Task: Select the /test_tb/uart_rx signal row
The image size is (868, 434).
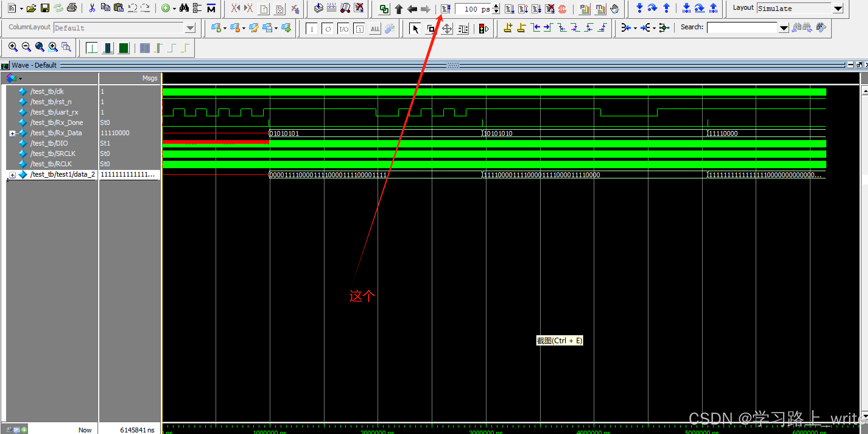Action: pos(54,112)
